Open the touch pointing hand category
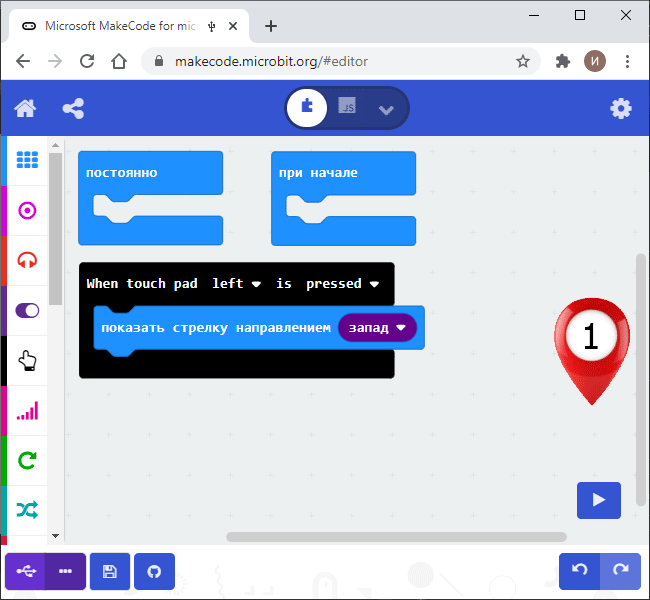650x600 pixels. point(27,361)
